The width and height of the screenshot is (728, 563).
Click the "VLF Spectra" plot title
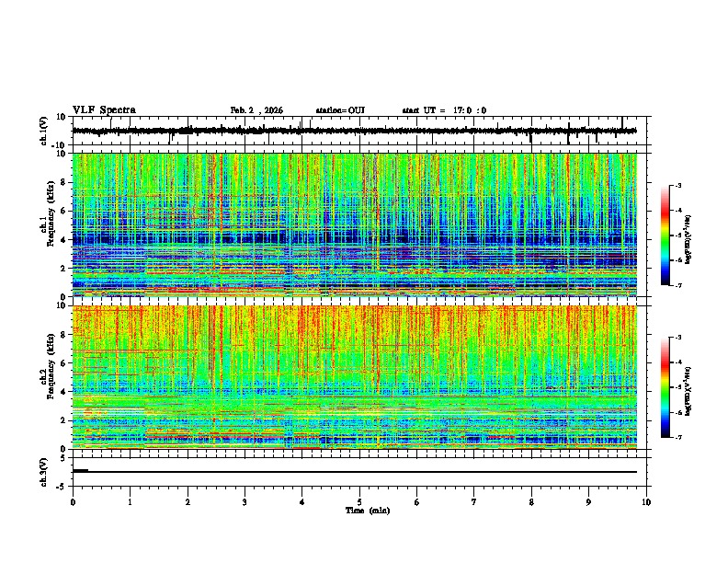[104, 110]
